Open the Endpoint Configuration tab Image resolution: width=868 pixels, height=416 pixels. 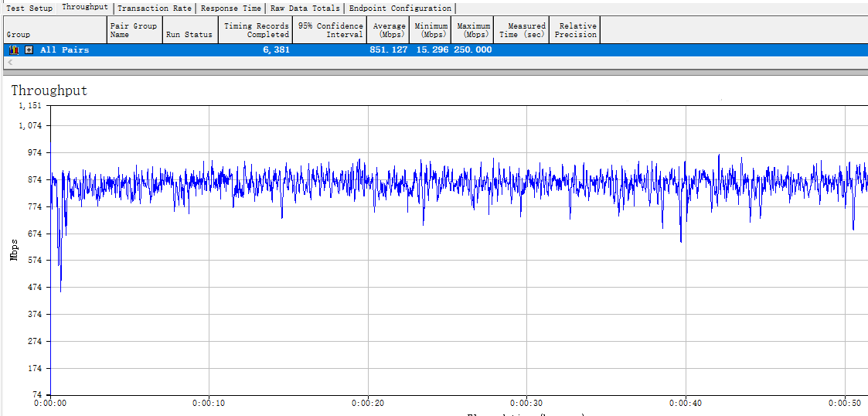(400, 9)
